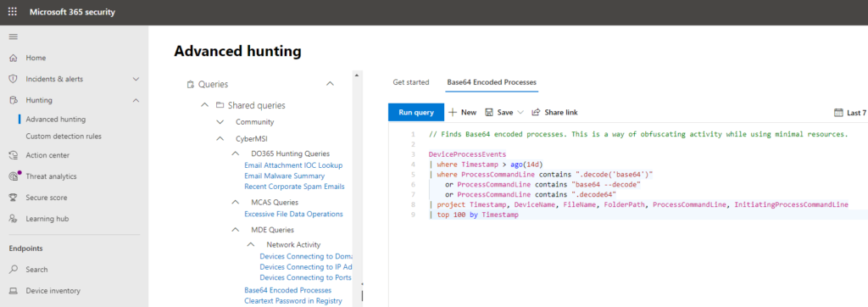
Task: Collapse the Hunting section chevron
Action: tap(136, 100)
